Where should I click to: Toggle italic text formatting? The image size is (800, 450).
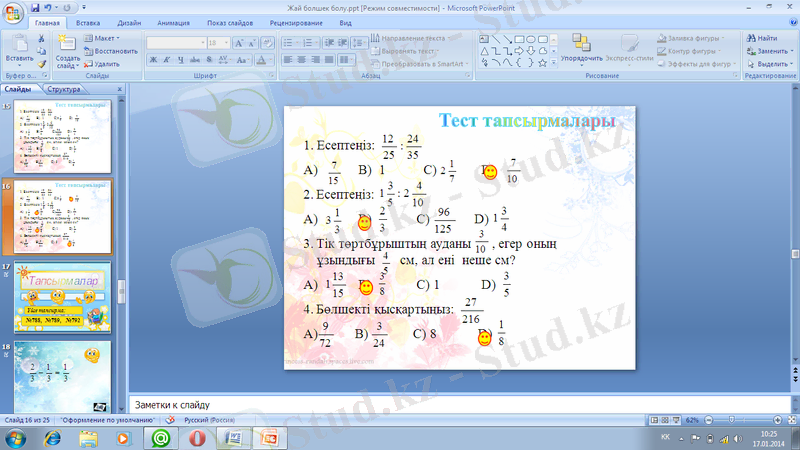(167, 60)
